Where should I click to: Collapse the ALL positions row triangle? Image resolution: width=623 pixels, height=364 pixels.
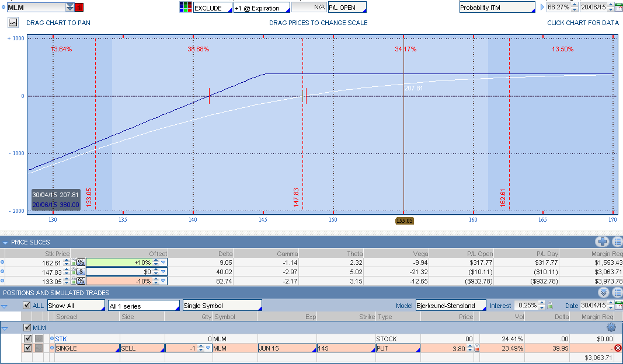(x=4, y=306)
